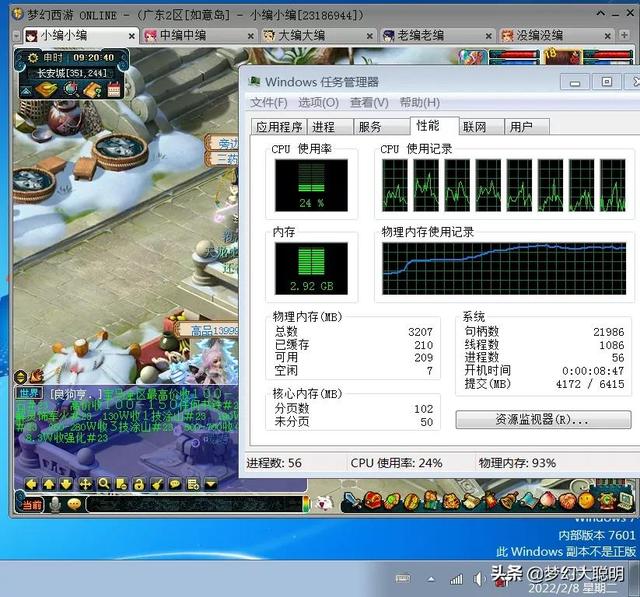Image resolution: width=640 pixels, height=597 pixels.
Task: Click the red 当前 channel button
Action: click(31, 505)
